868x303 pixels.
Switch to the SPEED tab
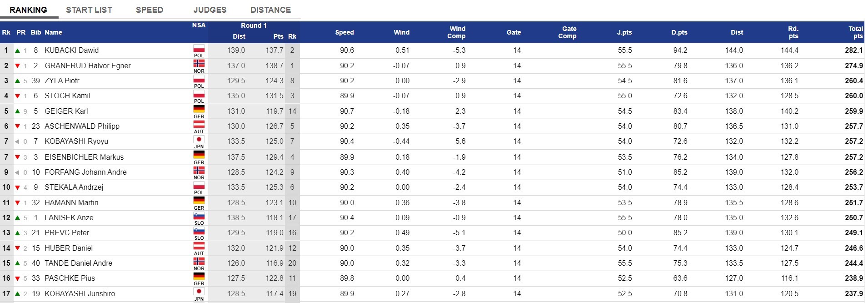pos(150,10)
